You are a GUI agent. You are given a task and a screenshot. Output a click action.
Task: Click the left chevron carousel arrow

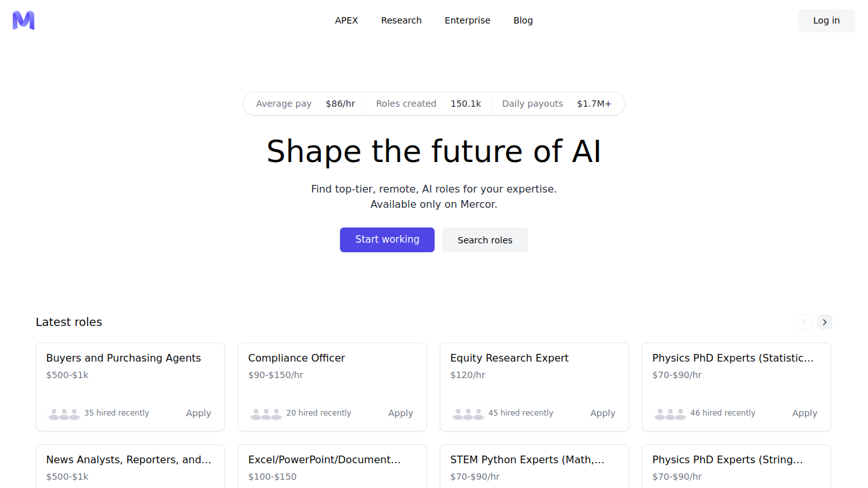click(x=804, y=322)
